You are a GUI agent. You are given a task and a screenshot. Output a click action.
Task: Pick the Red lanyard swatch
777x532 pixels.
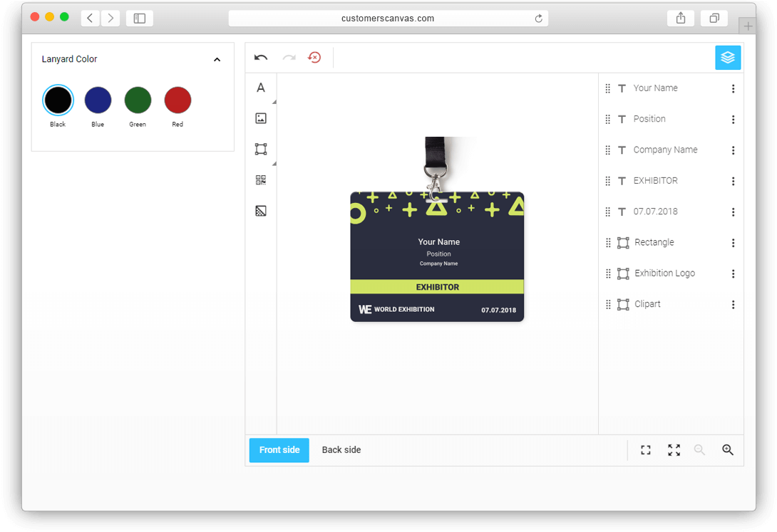click(177, 100)
